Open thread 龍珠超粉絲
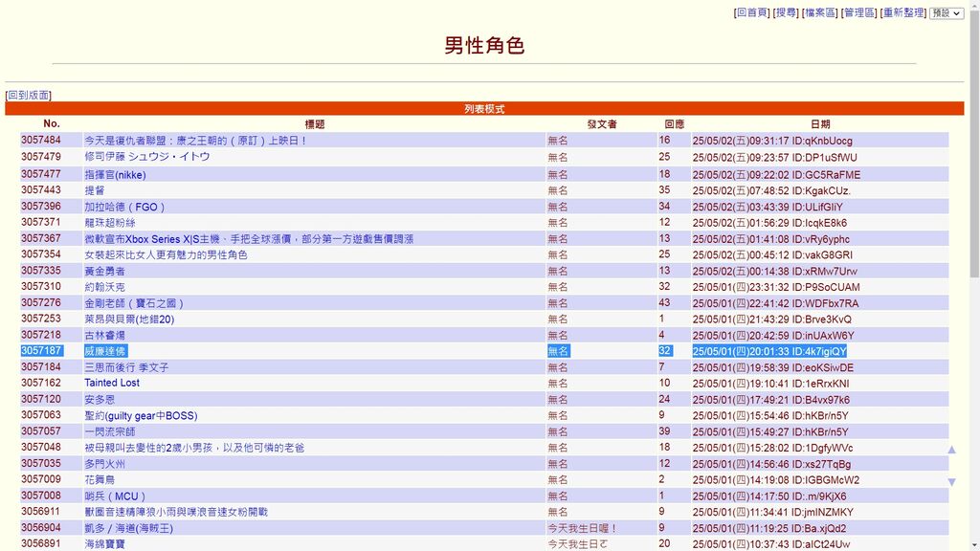980x551 pixels. pyautogui.click(x=110, y=223)
